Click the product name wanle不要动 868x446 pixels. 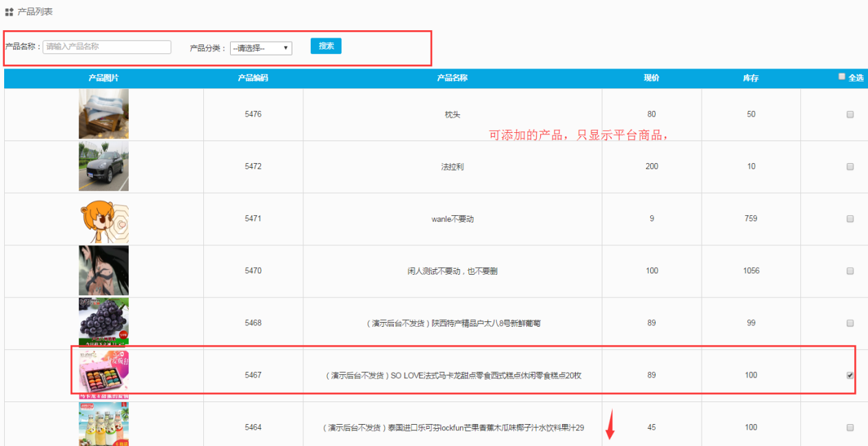[452, 219]
